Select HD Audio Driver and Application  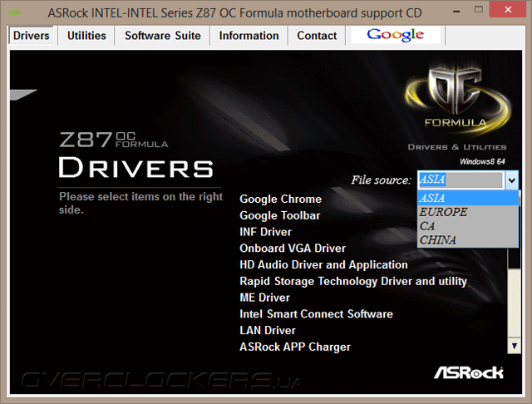coord(323,264)
